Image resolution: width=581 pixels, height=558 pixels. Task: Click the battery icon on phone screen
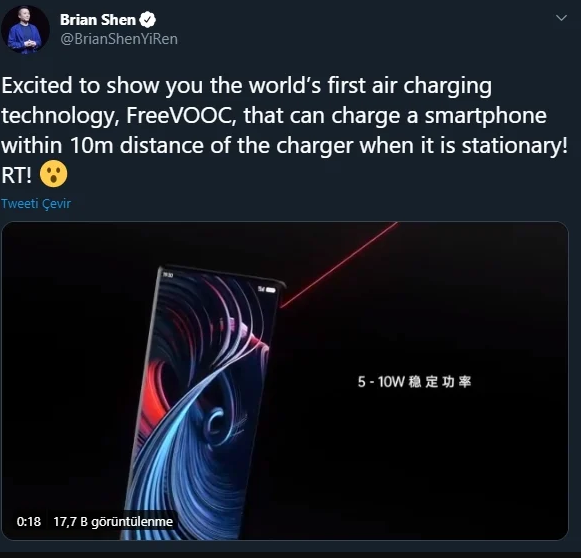pos(271,290)
